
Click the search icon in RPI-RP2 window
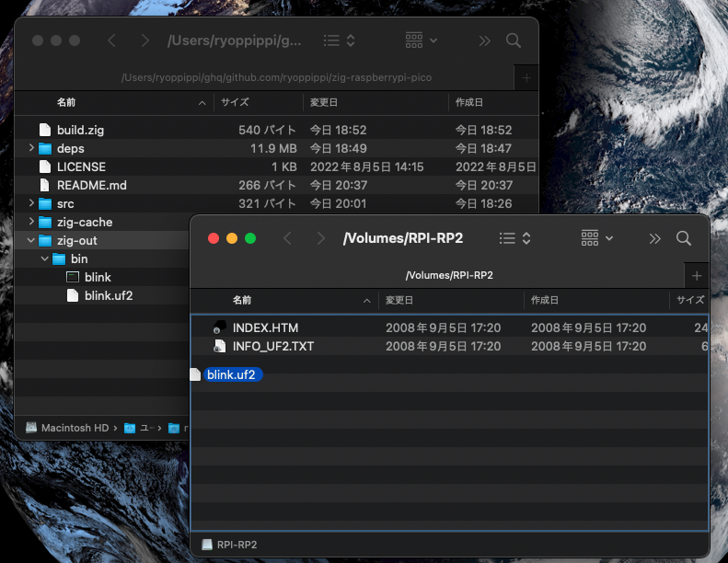click(684, 238)
